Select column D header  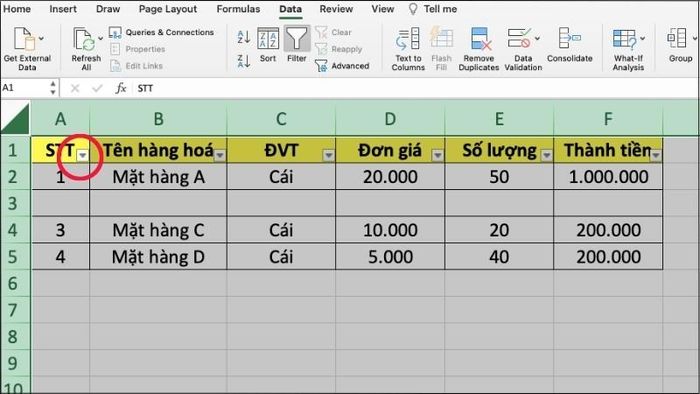click(x=390, y=119)
